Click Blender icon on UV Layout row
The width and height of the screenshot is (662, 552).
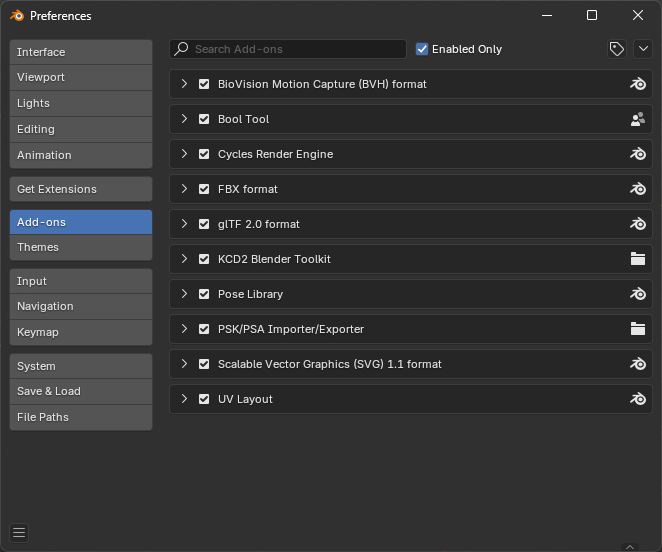pyautogui.click(x=638, y=399)
